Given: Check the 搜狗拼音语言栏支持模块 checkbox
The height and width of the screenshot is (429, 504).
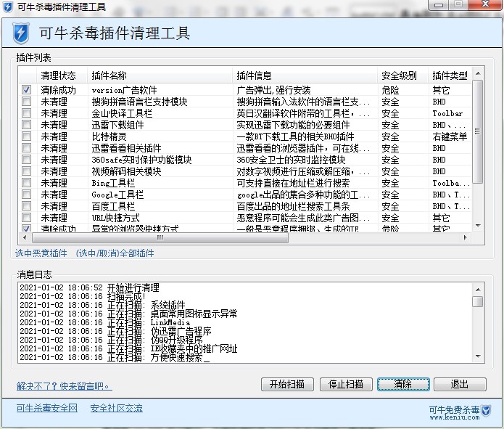Looking at the screenshot, I should pos(27,102).
